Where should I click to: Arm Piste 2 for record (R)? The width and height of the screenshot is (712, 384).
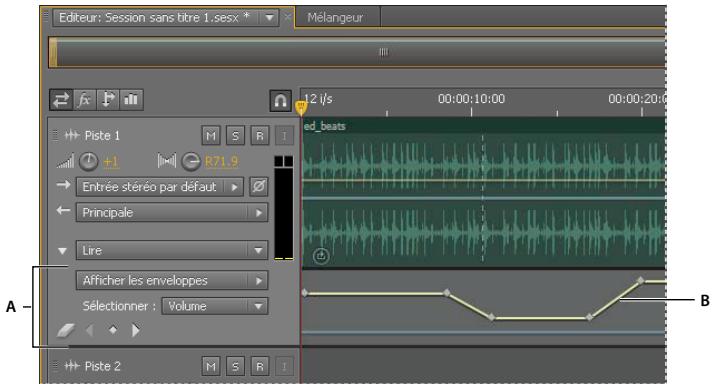[x=260, y=366]
